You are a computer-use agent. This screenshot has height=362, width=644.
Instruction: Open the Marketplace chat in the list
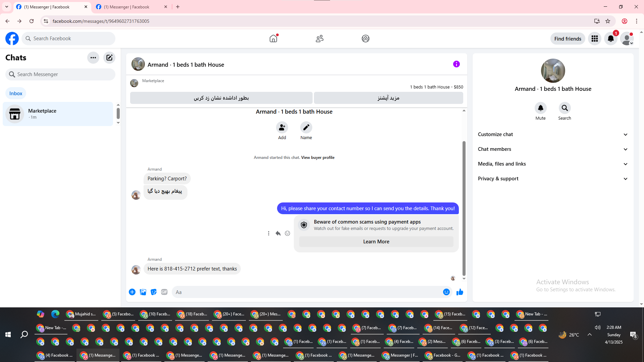point(58,114)
